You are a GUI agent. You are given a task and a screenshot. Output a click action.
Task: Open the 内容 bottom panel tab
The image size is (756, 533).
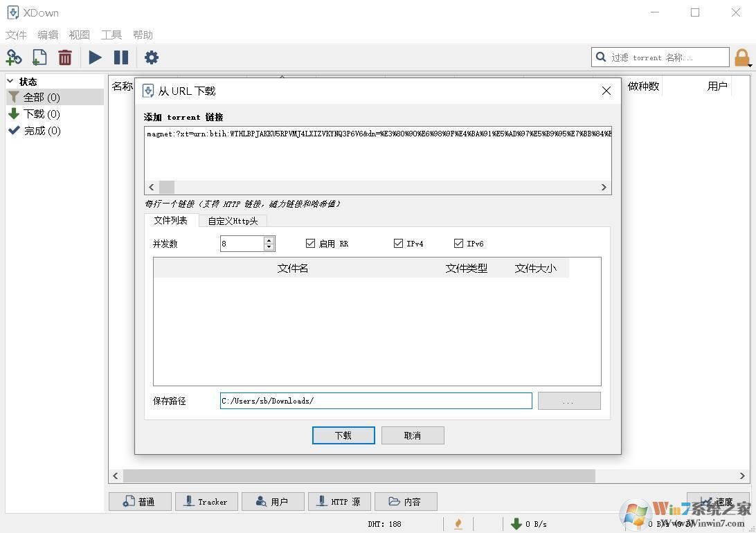(x=406, y=502)
